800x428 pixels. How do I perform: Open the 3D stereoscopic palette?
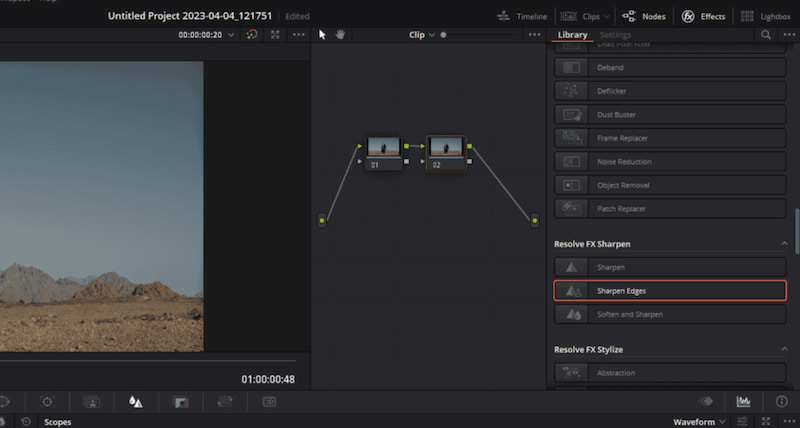click(269, 402)
